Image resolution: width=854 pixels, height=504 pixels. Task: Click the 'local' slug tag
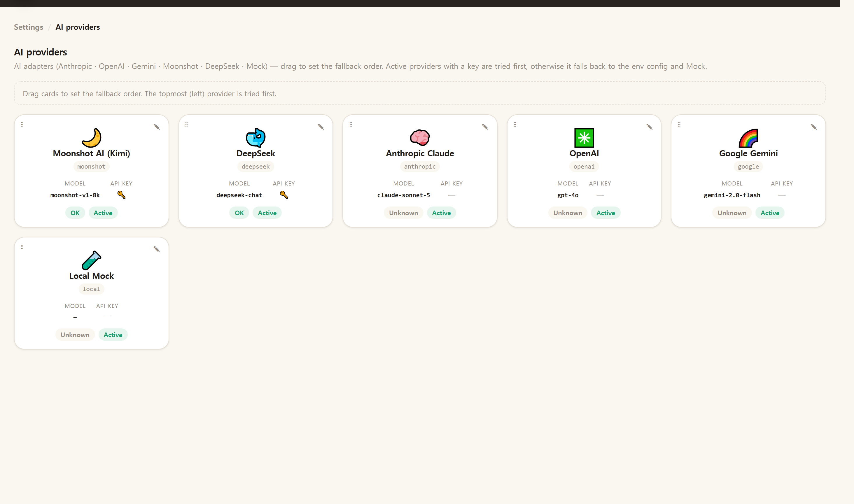click(x=91, y=289)
